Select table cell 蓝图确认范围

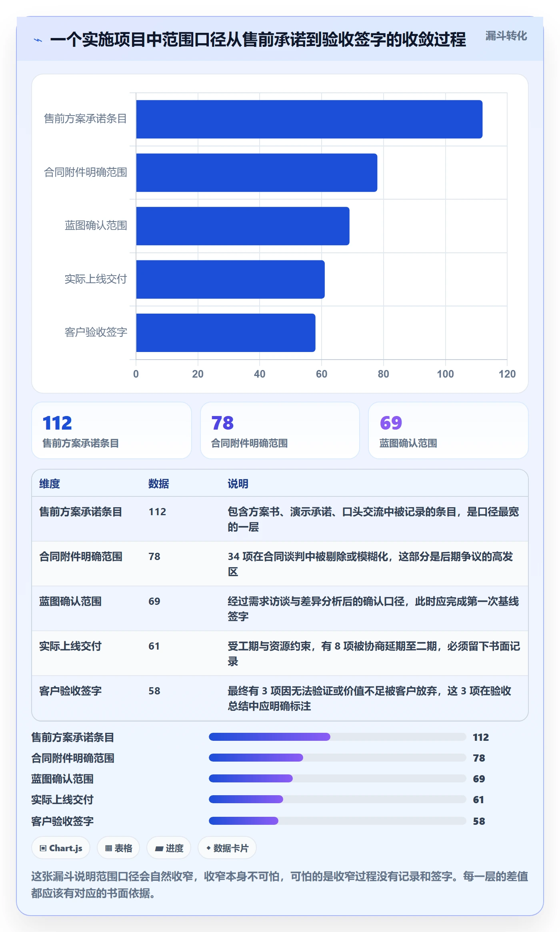coord(70,602)
